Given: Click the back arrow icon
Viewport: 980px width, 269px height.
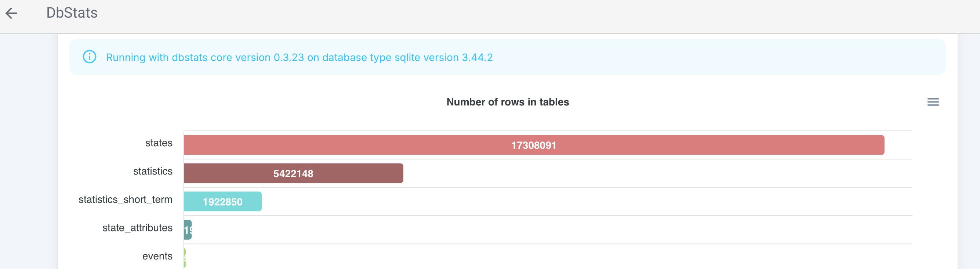Looking at the screenshot, I should [11, 13].
